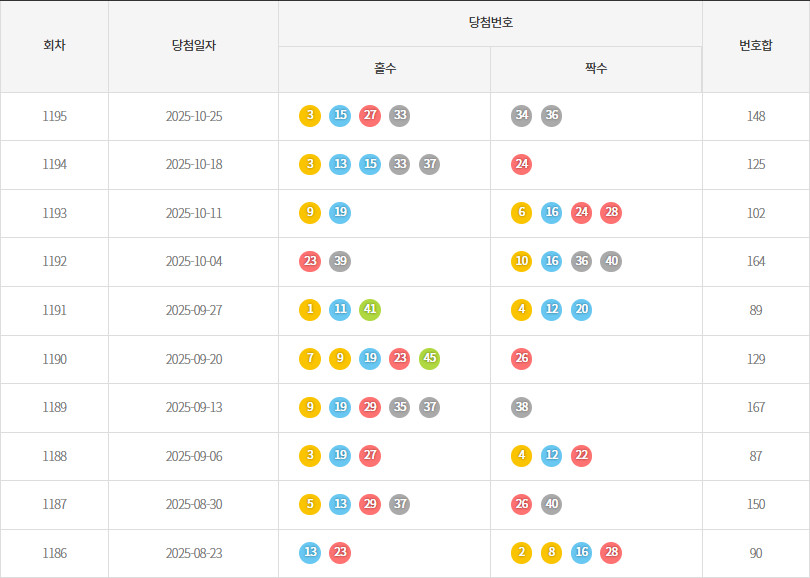Click the 번호합 column header
The image size is (810, 578).
[755, 46]
